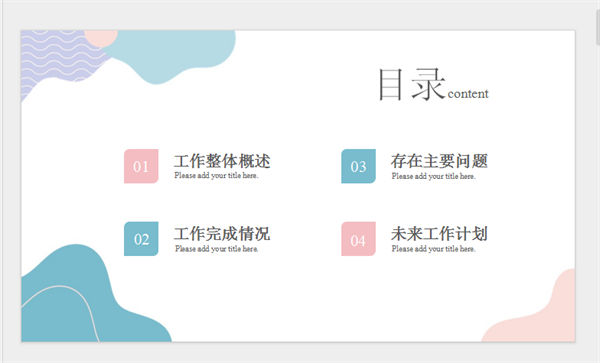Click 'Please add your title here' under 工作完成情况
The height and width of the screenshot is (363, 600).
click(216, 249)
